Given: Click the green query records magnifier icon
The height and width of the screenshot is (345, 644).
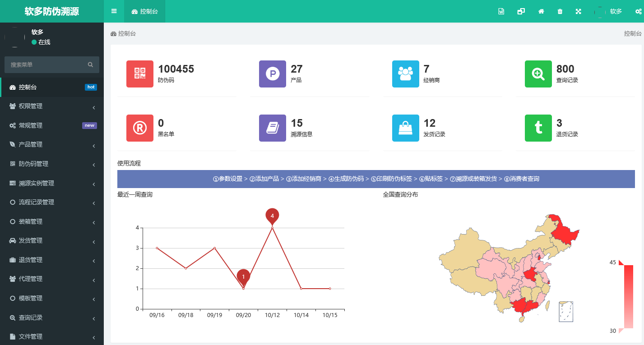Looking at the screenshot, I should [x=538, y=74].
